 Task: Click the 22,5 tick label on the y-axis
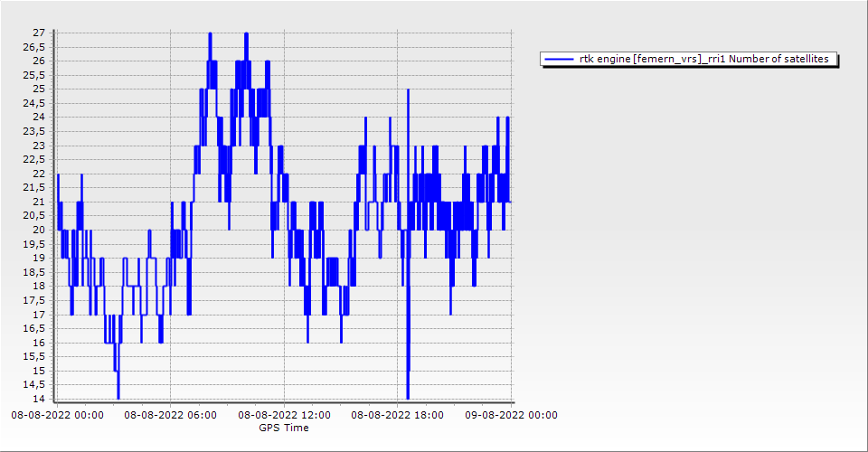pyautogui.click(x=34, y=159)
